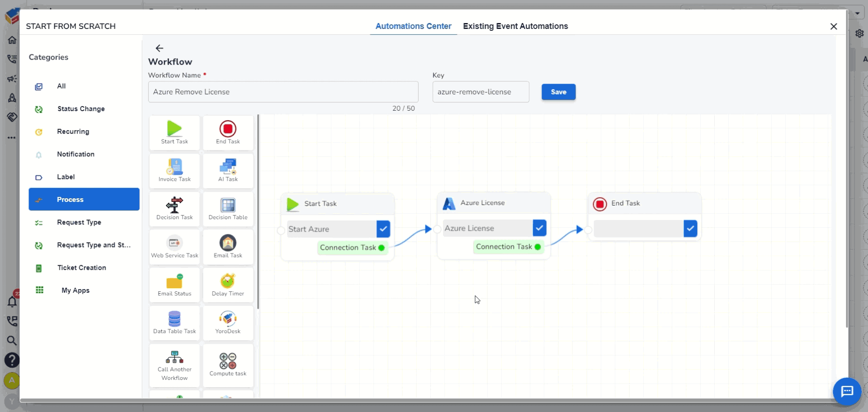Choose the Decision Task palette item

175,209
